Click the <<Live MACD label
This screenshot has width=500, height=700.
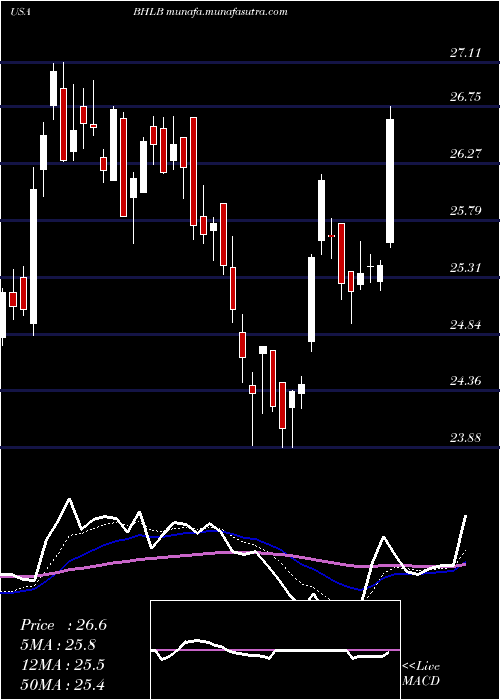point(421,674)
